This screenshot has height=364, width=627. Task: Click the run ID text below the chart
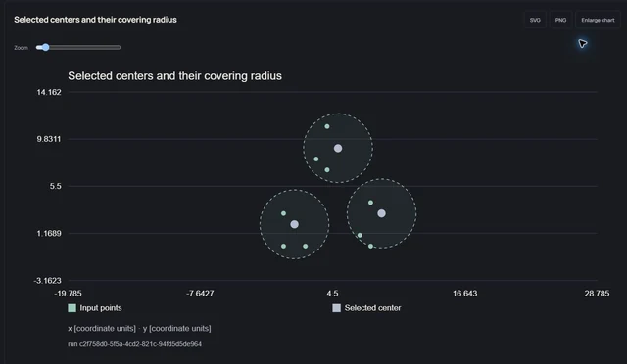click(x=135, y=344)
